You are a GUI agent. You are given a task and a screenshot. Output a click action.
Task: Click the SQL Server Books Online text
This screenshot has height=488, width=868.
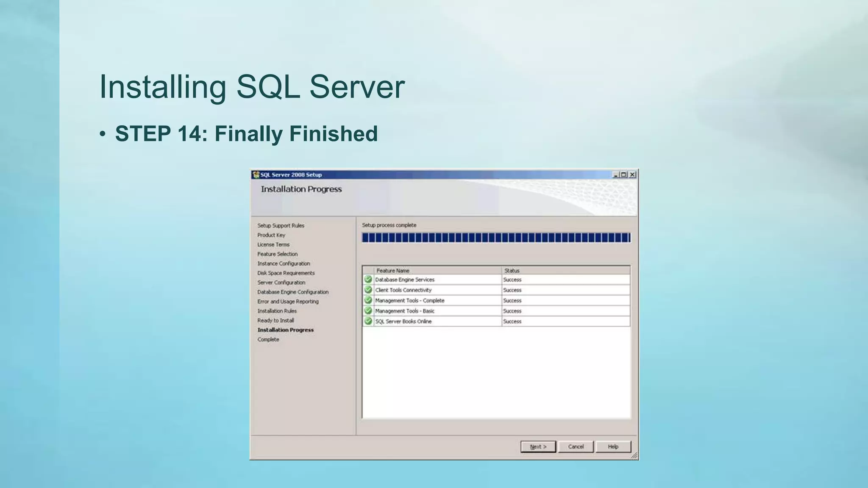click(x=403, y=321)
